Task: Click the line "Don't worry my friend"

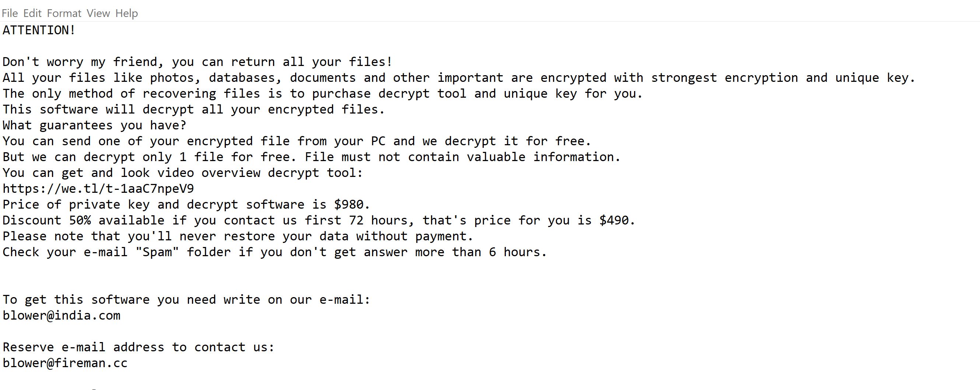Action: click(197, 62)
